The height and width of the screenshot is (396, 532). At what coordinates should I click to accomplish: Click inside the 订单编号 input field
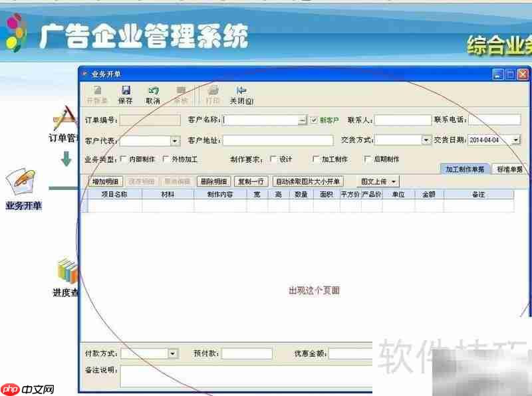click(151, 120)
